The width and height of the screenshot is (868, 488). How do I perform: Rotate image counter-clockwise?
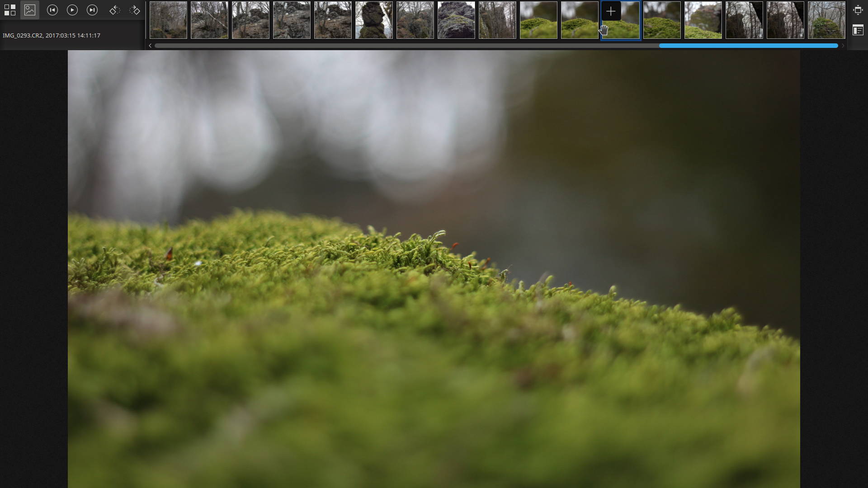pos(115,10)
